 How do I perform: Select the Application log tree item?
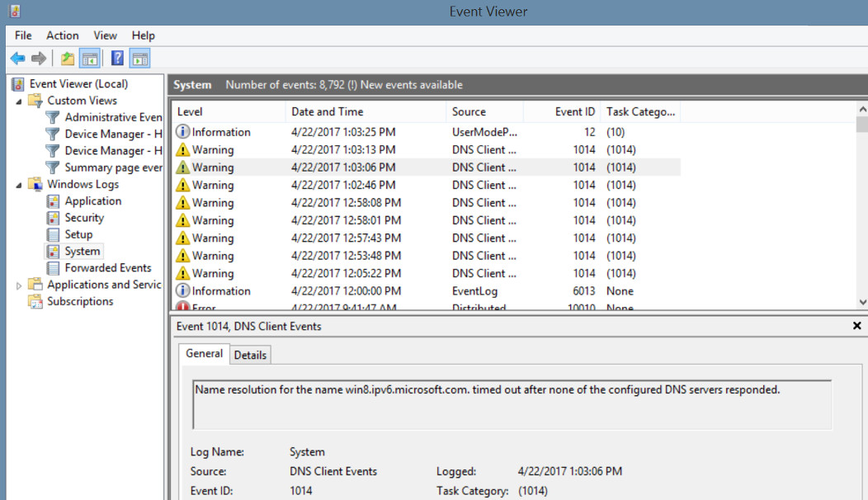(93, 201)
